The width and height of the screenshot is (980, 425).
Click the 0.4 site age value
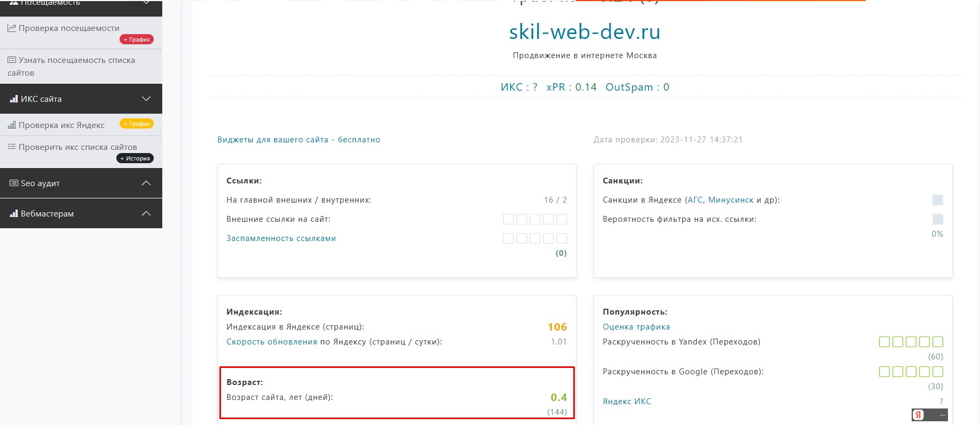tap(559, 397)
